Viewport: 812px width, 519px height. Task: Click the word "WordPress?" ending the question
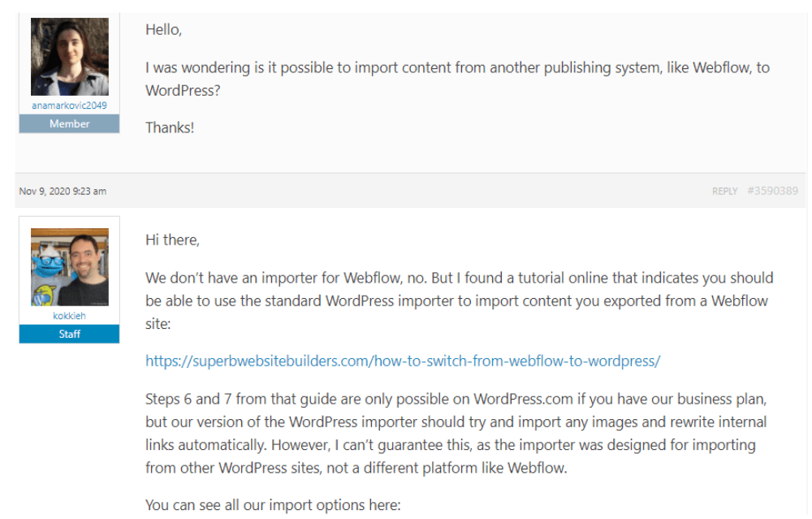(183, 91)
